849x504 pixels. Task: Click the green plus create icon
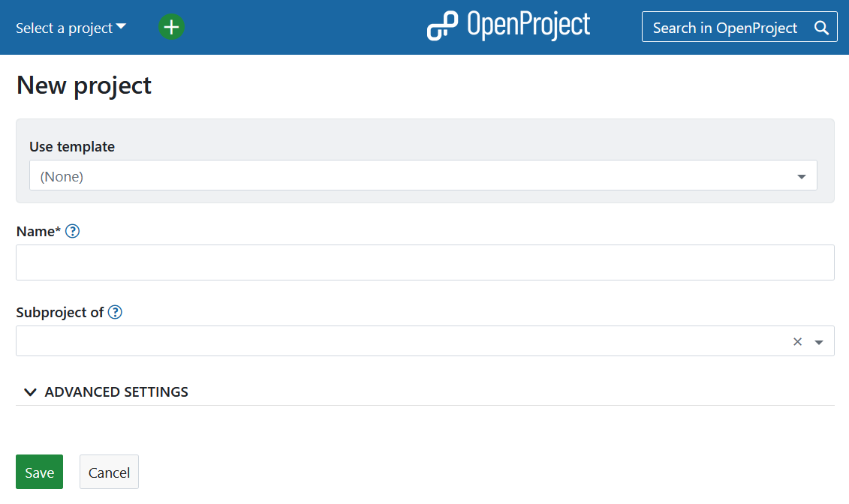[171, 28]
